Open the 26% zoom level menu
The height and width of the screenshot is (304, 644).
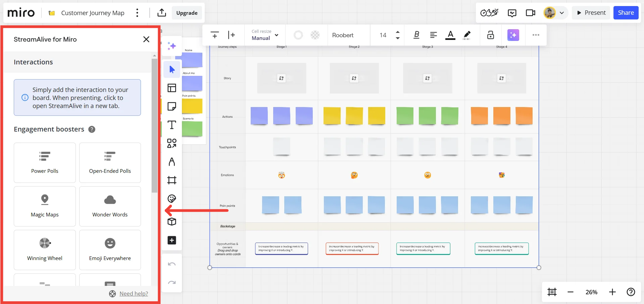[x=591, y=292]
